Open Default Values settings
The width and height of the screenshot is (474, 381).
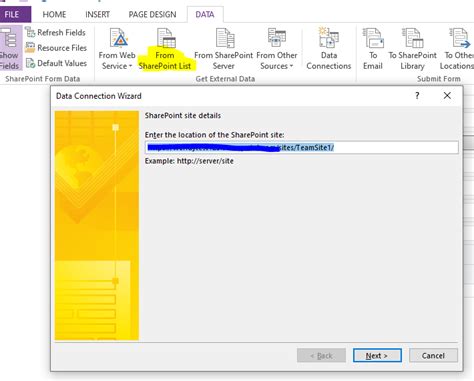[56, 63]
